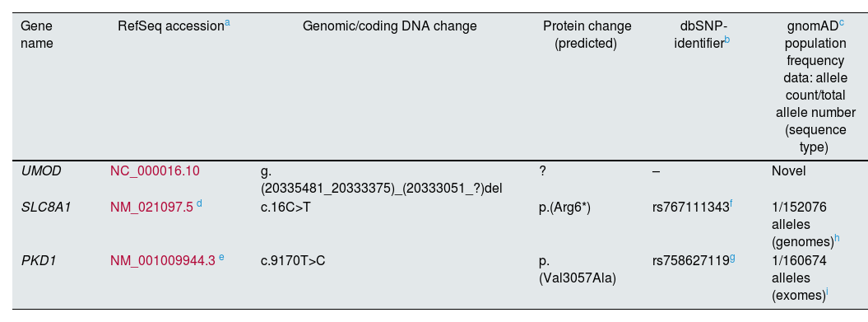Click footnote a beside RefSeq accession
The height and width of the screenshot is (322, 868).
[228, 24]
